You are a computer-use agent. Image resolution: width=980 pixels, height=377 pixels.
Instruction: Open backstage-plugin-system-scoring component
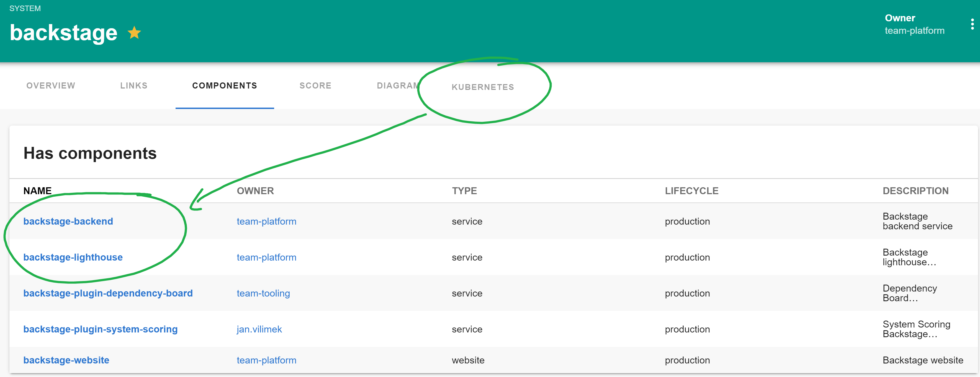100,329
